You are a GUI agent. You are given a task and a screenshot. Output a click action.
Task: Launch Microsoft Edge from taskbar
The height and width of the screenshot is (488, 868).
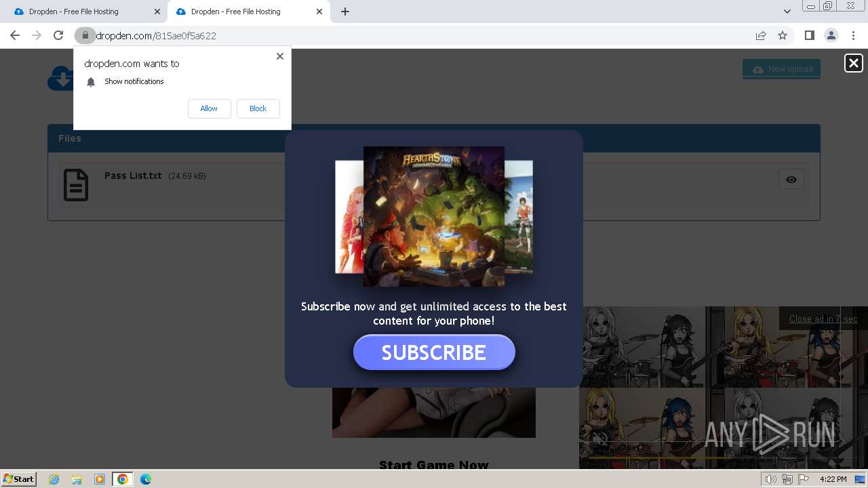(145, 479)
